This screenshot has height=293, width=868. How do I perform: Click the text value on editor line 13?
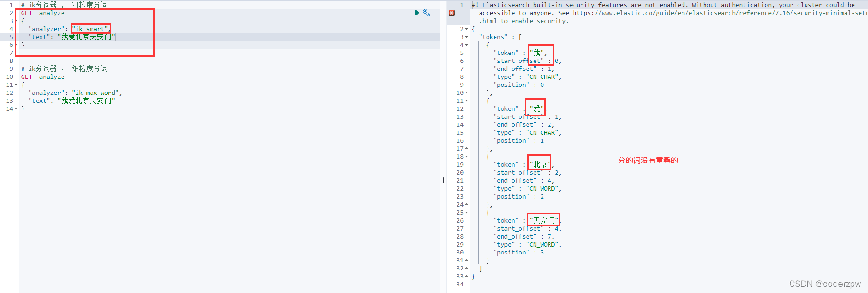coord(86,101)
